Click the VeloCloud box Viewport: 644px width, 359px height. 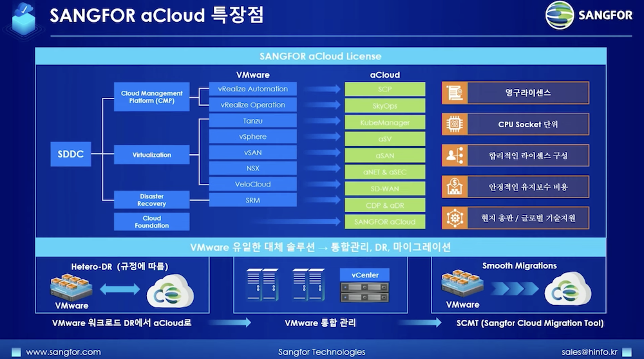tap(252, 184)
